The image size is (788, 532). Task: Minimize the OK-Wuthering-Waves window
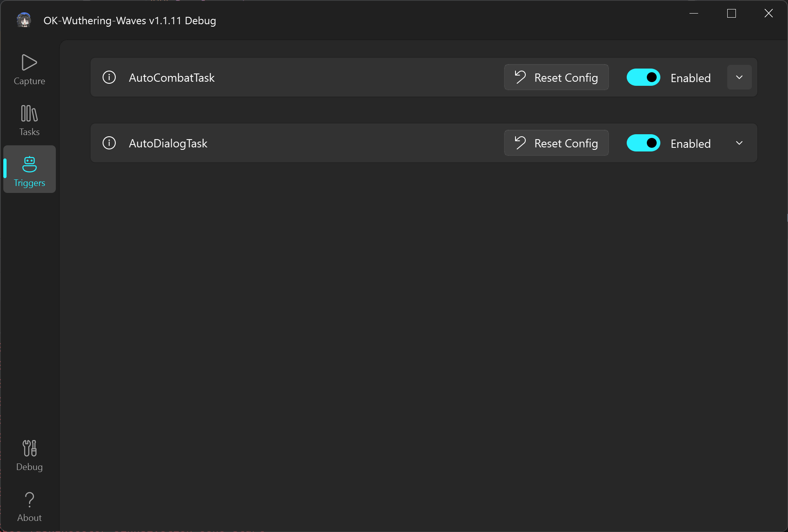pyautogui.click(x=694, y=14)
